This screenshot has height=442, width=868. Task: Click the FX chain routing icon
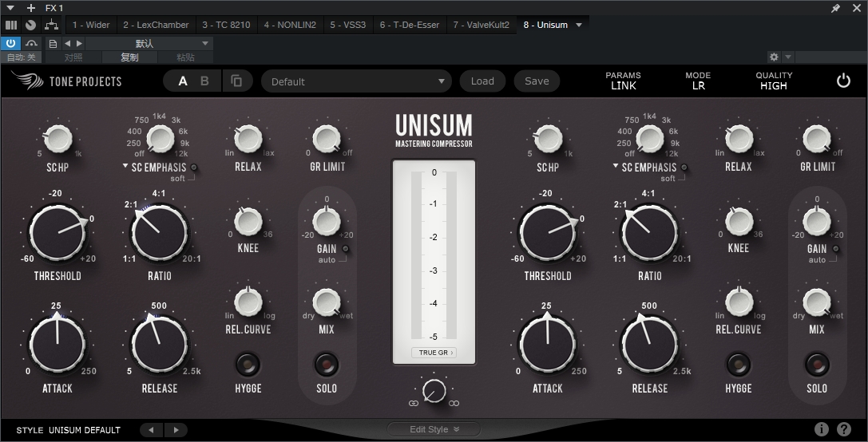coord(51,25)
